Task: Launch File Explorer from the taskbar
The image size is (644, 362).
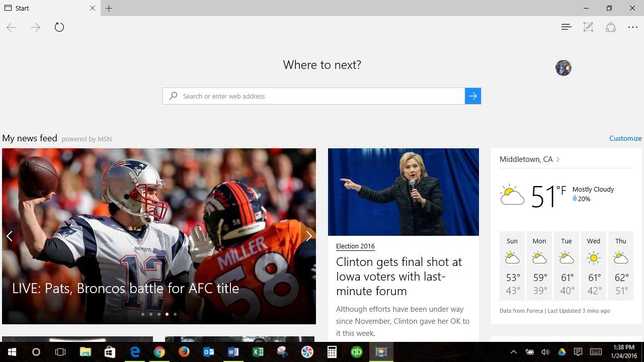Action: tap(85, 352)
